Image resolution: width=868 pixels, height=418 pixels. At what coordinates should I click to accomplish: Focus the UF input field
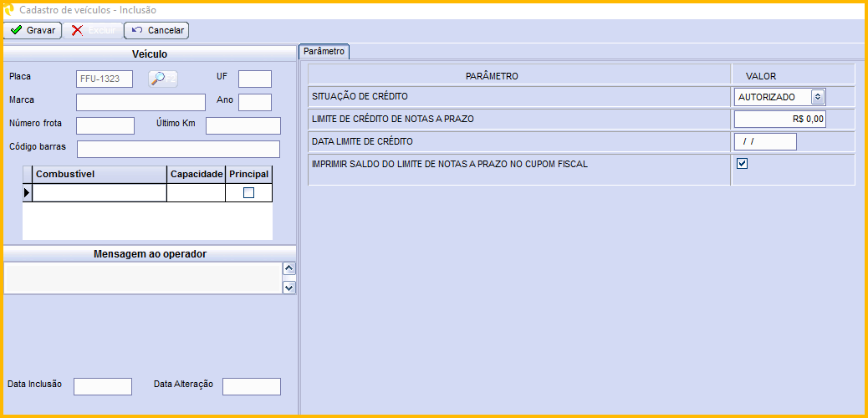tap(255, 79)
